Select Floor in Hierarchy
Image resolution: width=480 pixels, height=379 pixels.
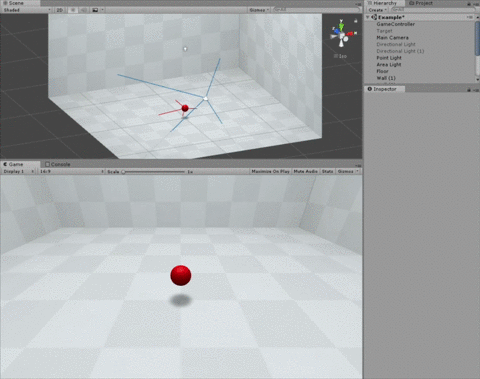click(382, 71)
